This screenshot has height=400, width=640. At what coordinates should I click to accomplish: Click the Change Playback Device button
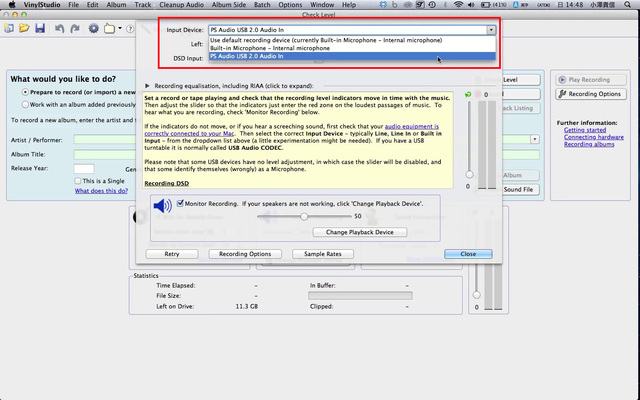point(360,232)
